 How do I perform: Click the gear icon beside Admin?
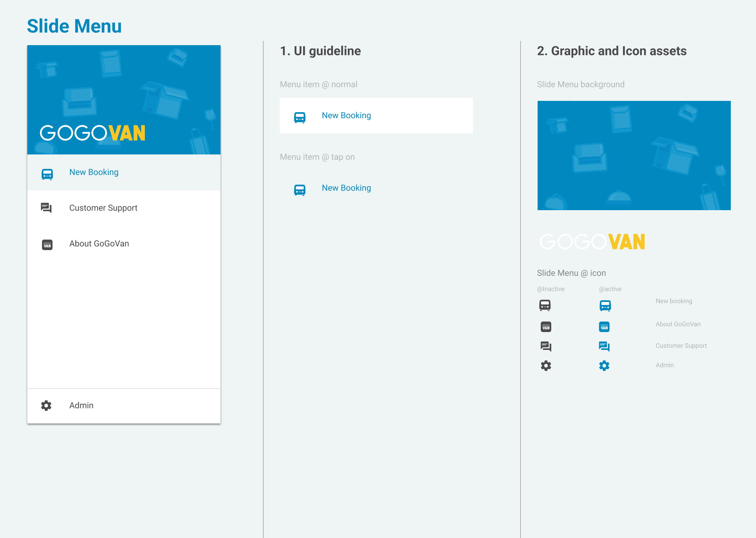[46, 406]
